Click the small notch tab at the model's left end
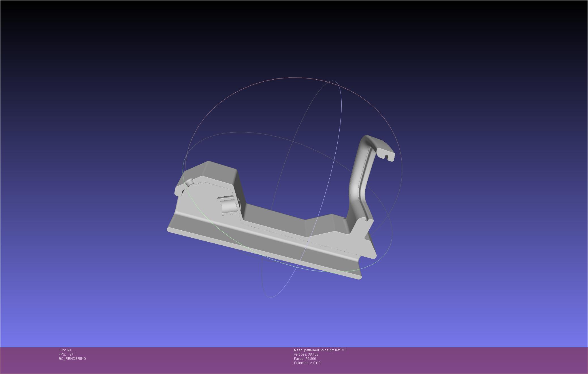 pyautogui.click(x=179, y=190)
